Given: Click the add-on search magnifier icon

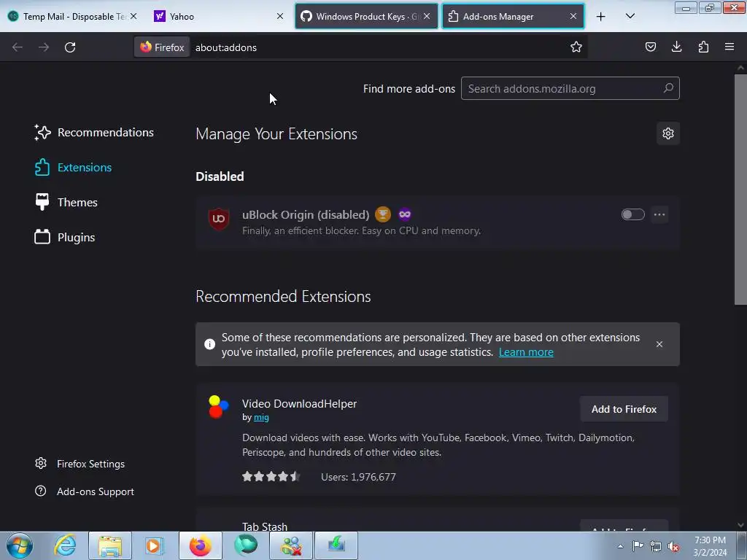Looking at the screenshot, I should [x=668, y=88].
